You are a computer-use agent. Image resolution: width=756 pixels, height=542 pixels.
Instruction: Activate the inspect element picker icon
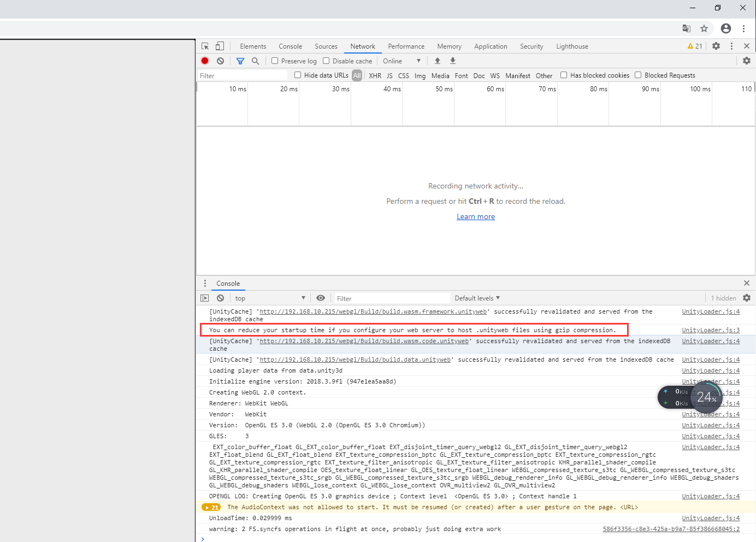205,46
